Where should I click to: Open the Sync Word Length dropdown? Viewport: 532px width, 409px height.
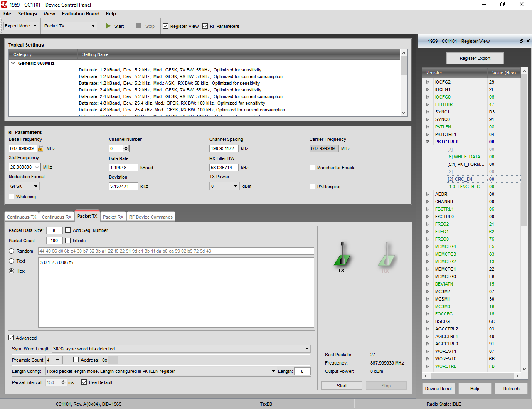tap(307, 349)
